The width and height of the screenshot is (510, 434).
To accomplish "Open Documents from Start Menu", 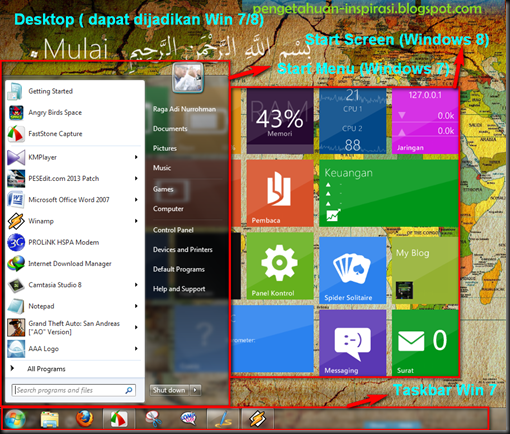I will [x=170, y=129].
